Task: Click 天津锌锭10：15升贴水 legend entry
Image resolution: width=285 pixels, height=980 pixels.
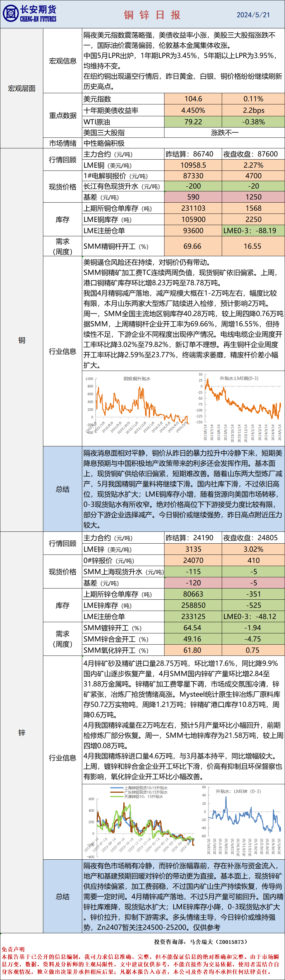Action: click(x=137, y=796)
